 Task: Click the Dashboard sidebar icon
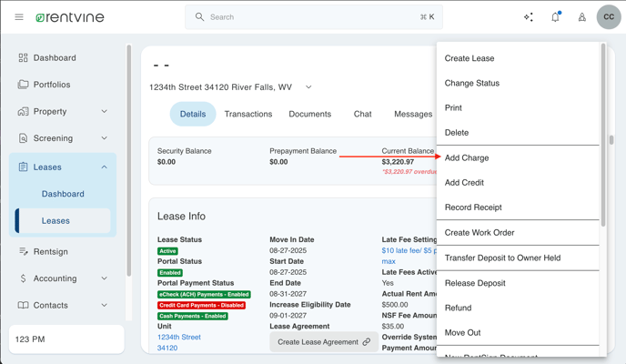[x=24, y=57]
